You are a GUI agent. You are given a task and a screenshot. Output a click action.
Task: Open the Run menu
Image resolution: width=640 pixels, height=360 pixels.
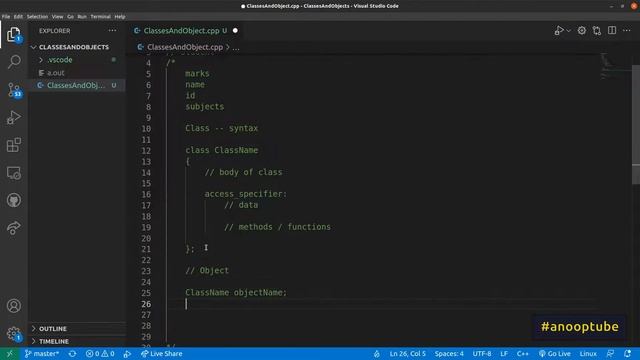click(x=82, y=17)
